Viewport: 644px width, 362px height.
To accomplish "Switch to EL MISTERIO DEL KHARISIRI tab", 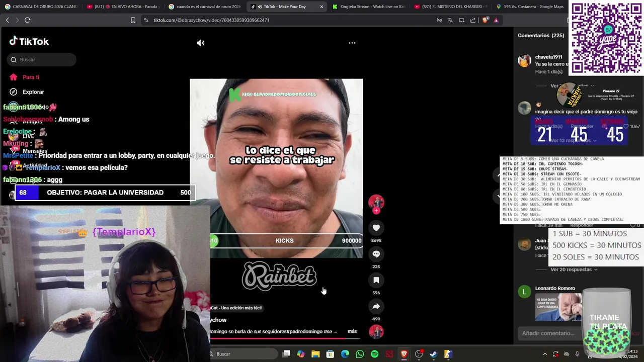I will pyautogui.click(x=450, y=7).
